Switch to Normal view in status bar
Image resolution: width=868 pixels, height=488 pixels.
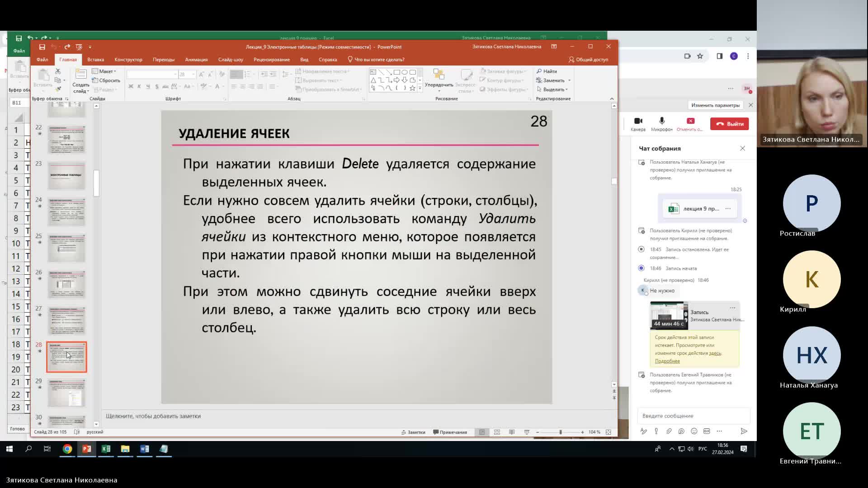click(482, 432)
